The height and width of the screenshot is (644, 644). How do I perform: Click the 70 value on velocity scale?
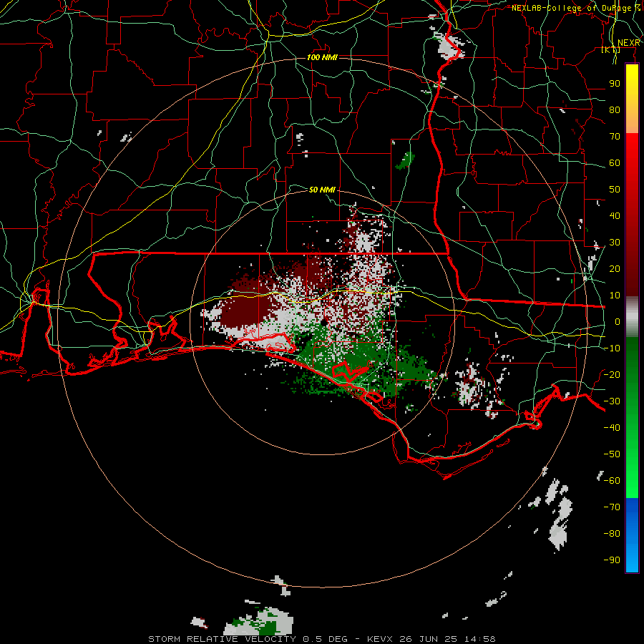pos(615,137)
